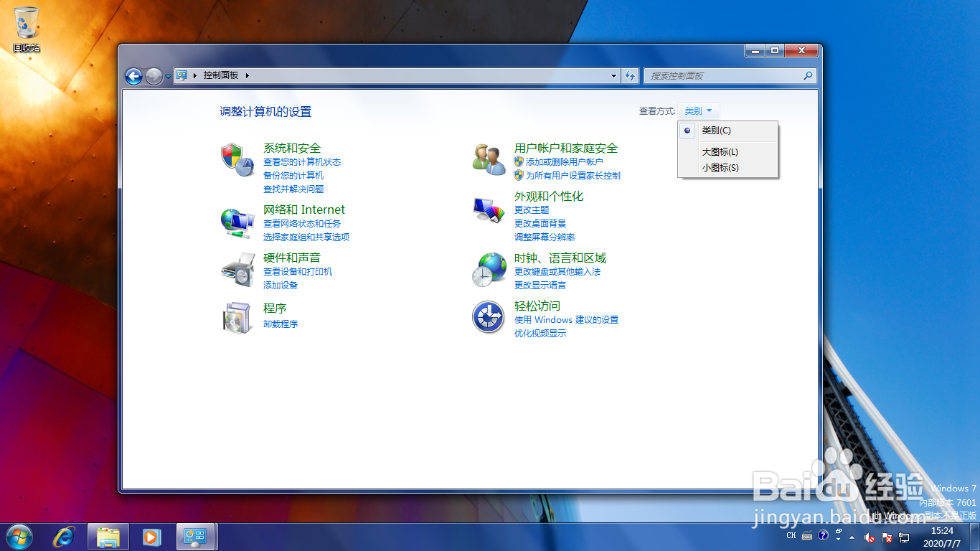This screenshot has height=551, width=980.
Task: Open the 时钟、语言和区域 globe clock icon
Action: click(x=489, y=270)
